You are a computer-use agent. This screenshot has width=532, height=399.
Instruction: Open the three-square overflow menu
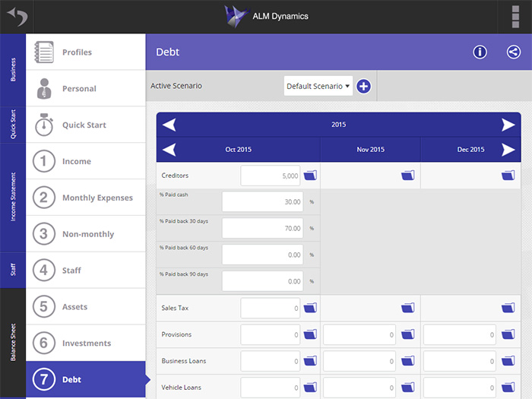[515, 16]
